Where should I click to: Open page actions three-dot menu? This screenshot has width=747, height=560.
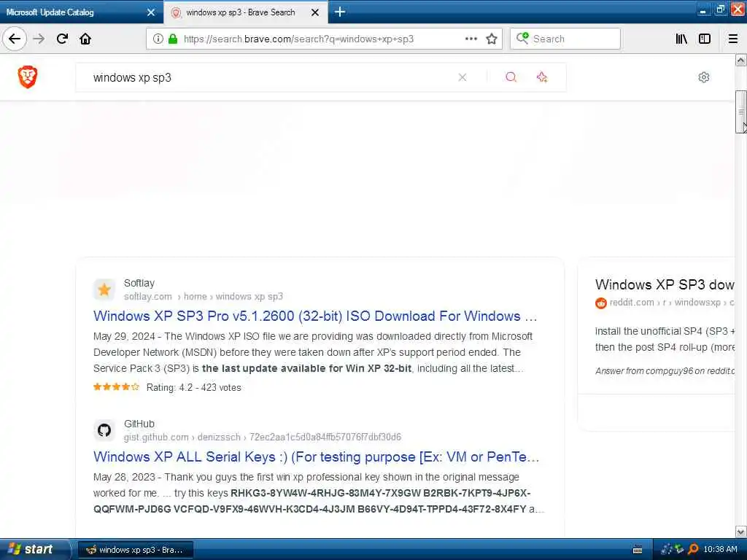[x=471, y=39]
